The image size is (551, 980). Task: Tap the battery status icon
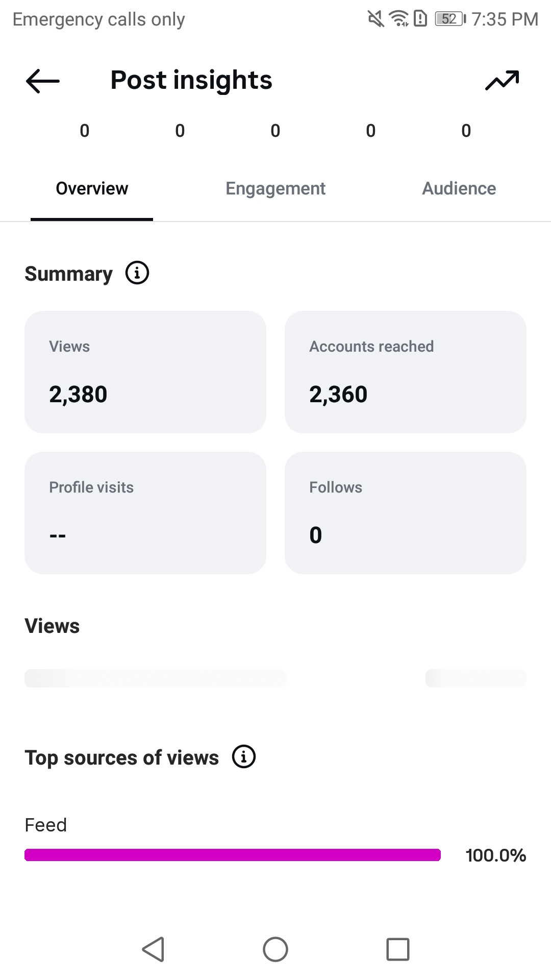(x=450, y=19)
